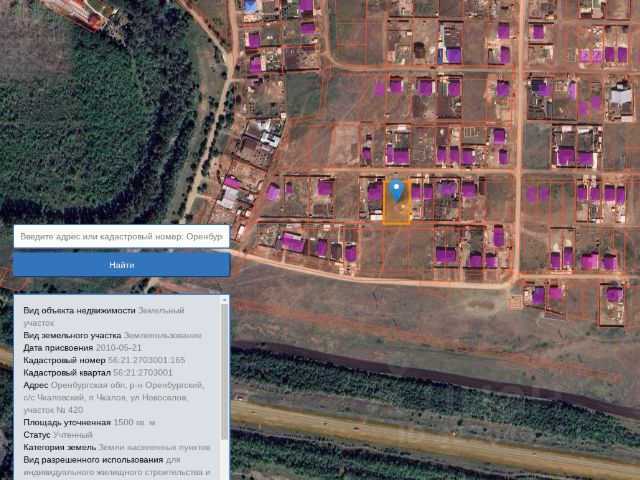
Task: Click the 'Землепользование' value
Action: pos(162,335)
